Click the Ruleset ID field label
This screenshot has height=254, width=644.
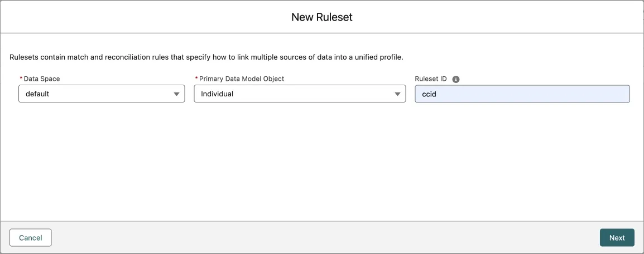click(431, 79)
